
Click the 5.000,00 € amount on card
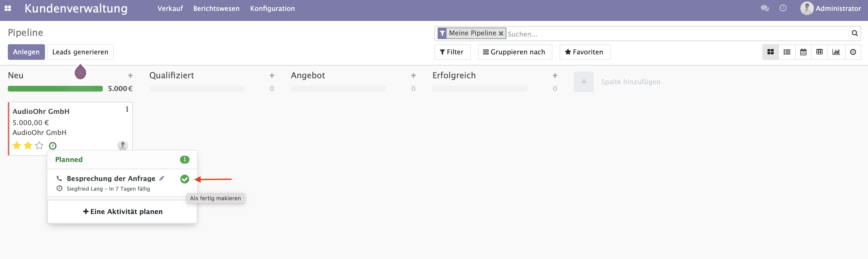click(x=31, y=122)
